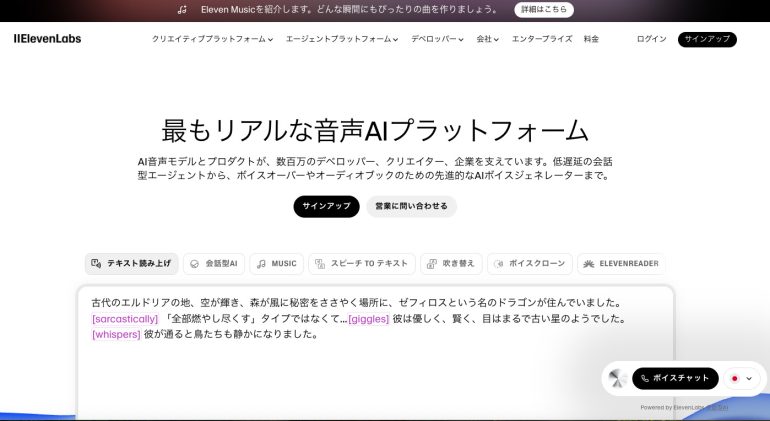The width and height of the screenshot is (770, 421).
Task: Start ボイスチャット voice chat
Action: pyautogui.click(x=675, y=378)
